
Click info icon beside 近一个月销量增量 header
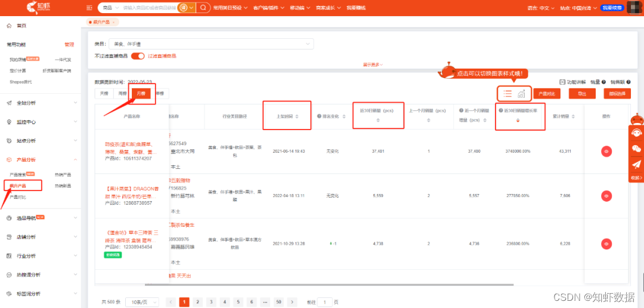tap(460, 110)
